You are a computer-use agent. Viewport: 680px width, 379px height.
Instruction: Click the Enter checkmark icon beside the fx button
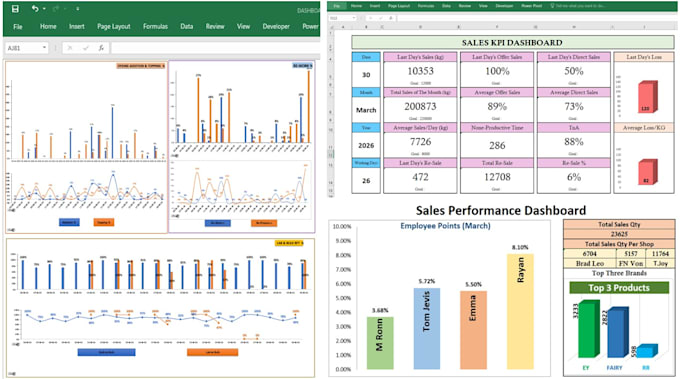(x=85, y=48)
